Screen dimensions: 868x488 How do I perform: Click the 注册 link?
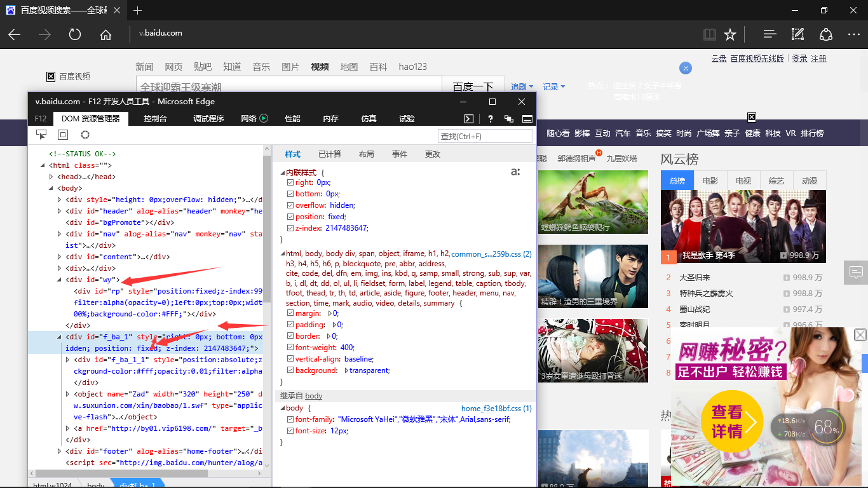tap(819, 58)
